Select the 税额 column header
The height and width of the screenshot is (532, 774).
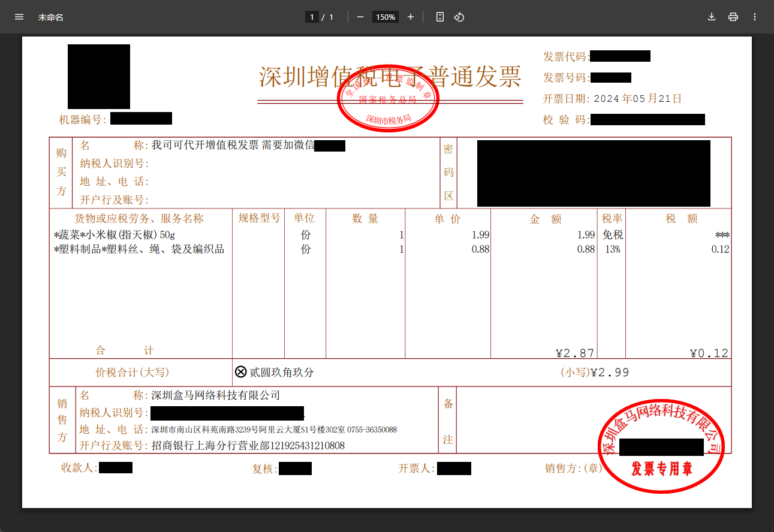[x=682, y=219]
